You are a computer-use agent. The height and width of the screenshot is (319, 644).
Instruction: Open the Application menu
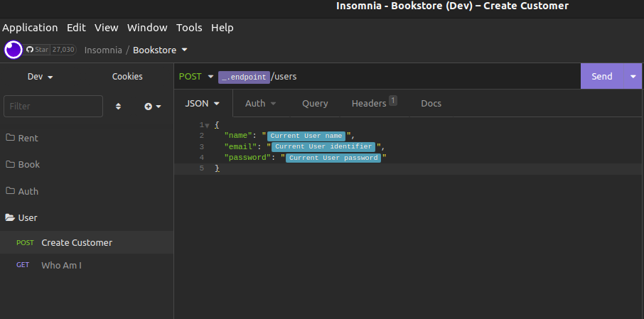(x=30, y=28)
